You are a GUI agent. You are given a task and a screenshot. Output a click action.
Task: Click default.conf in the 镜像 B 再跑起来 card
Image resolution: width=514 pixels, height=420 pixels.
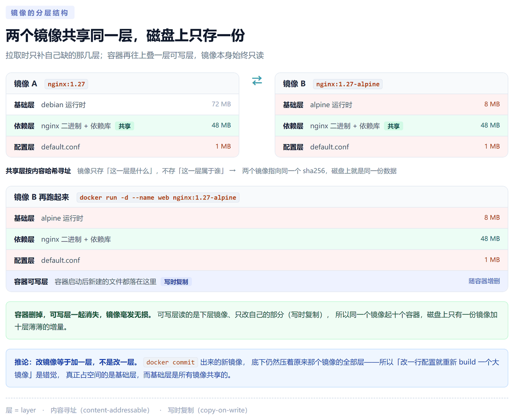pyautogui.click(x=61, y=261)
